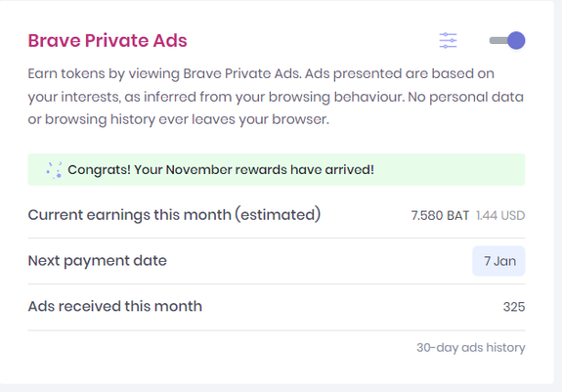Click the word (estimated) in the earnings row
The image size is (562, 392).
278,215
